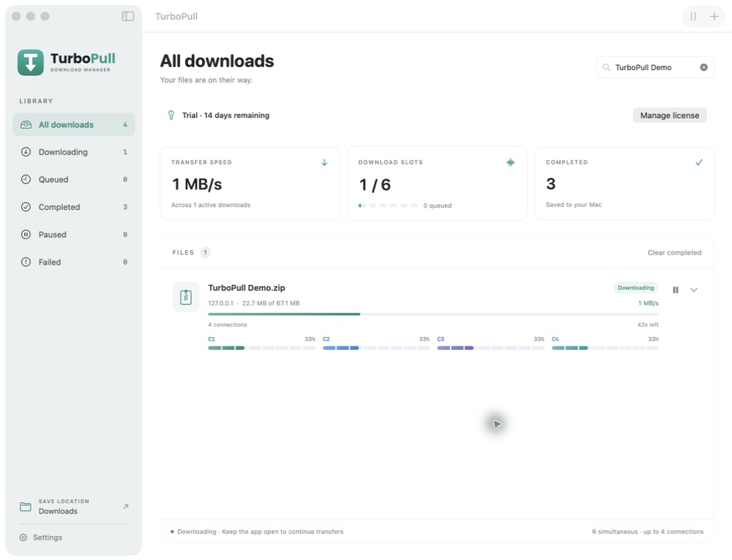Click the Settings gear icon
Viewport: 732px width, 560px height.
coord(23,537)
